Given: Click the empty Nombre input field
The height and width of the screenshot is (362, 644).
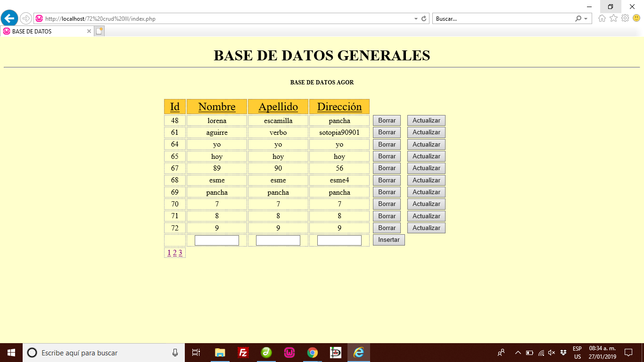Looking at the screenshot, I should tap(217, 240).
